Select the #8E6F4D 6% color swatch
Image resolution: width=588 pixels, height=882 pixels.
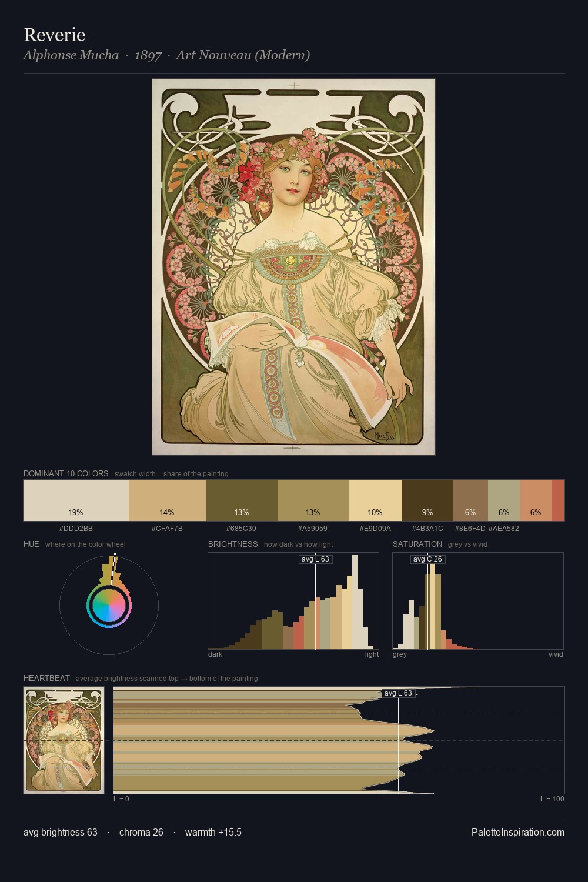[470, 500]
